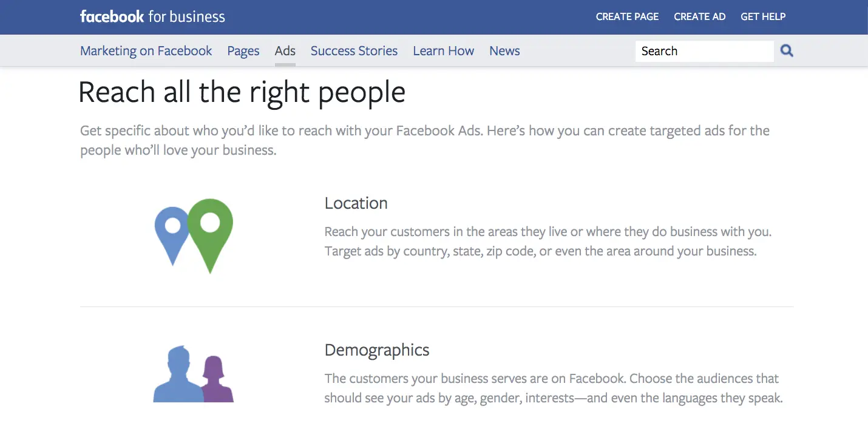The width and height of the screenshot is (868, 443).
Task: Go to the Pages tab
Action: point(243,51)
